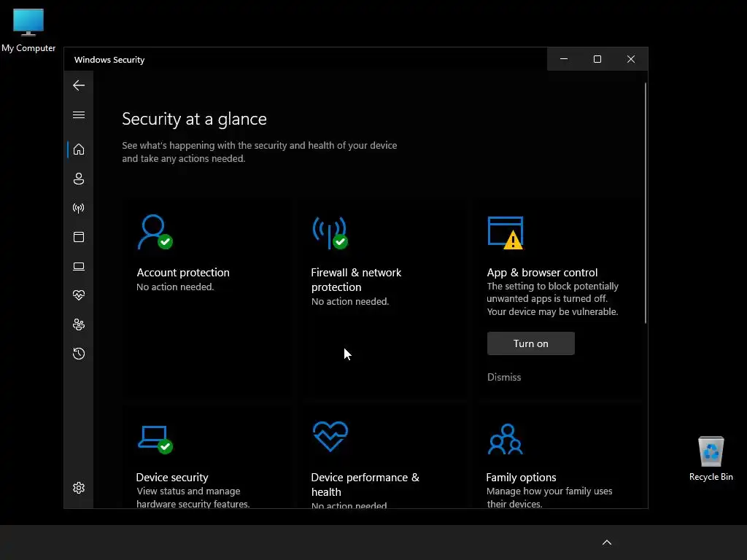Image resolution: width=747 pixels, height=560 pixels.
Task: Open Protection history clock sidebar icon
Action: (79, 354)
